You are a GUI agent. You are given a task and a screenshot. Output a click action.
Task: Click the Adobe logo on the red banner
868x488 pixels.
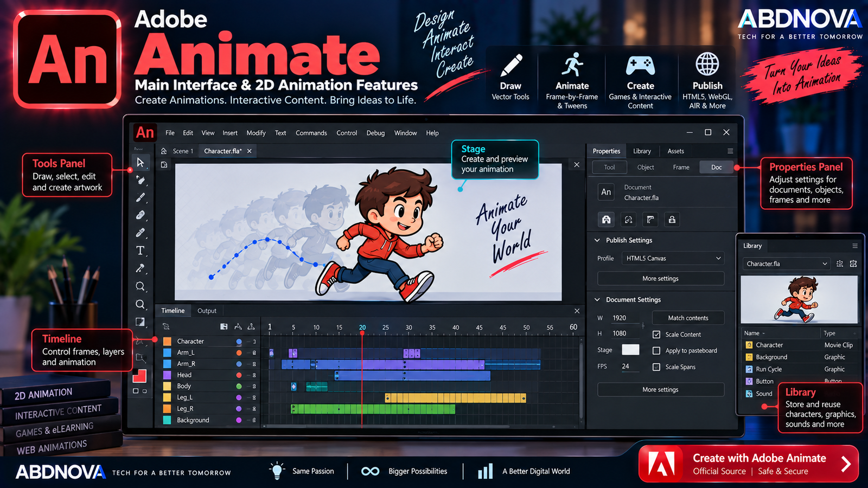[x=661, y=464]
